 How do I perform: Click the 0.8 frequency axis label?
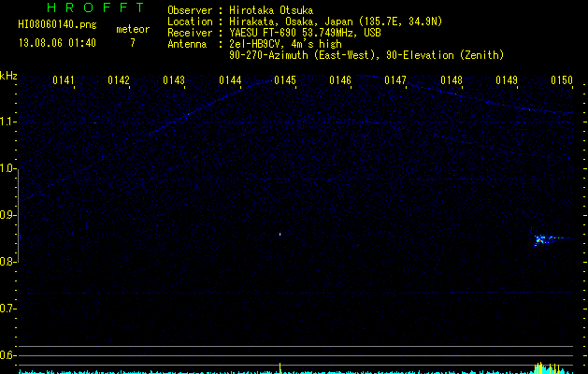pos(8,262)
